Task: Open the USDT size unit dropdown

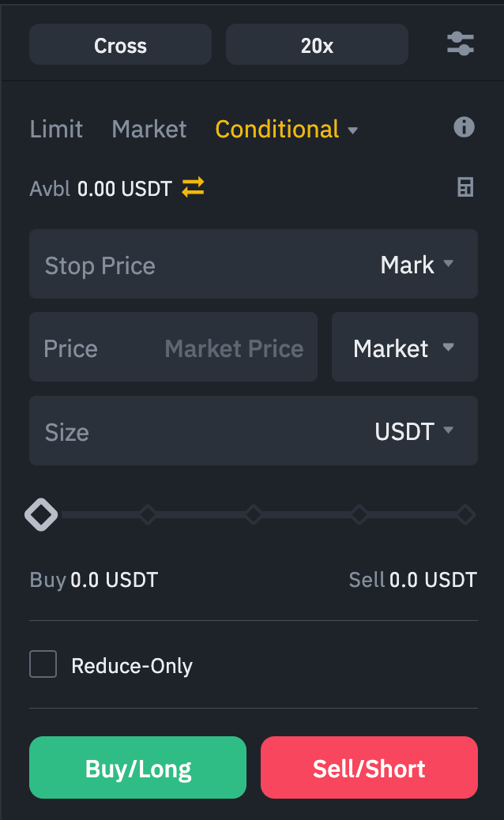Action: (414, 431)
